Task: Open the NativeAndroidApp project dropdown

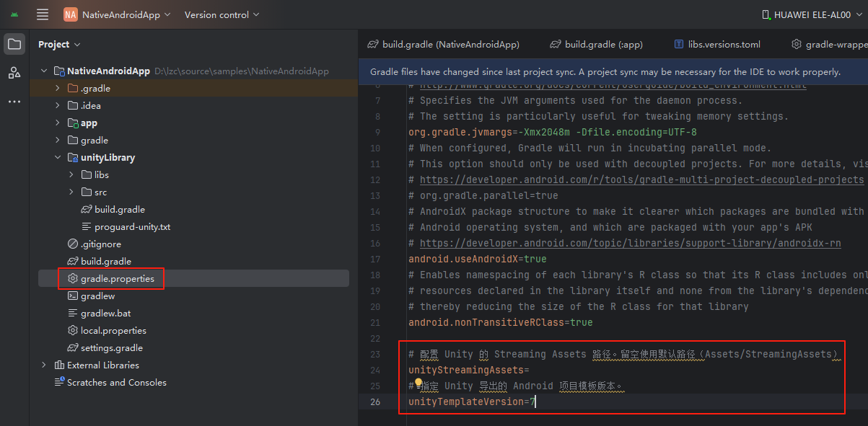Action: [x=126, y=14]
